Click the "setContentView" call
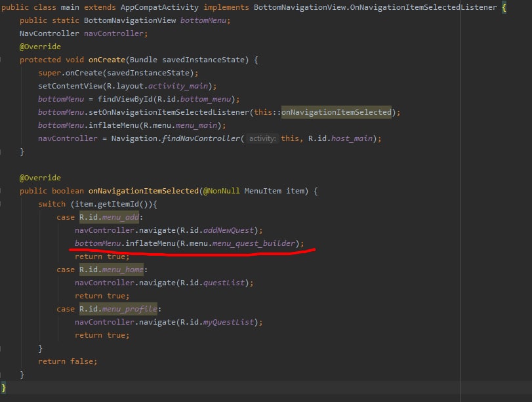The width and height of the screenshot is (532, 402). (70, 86)
